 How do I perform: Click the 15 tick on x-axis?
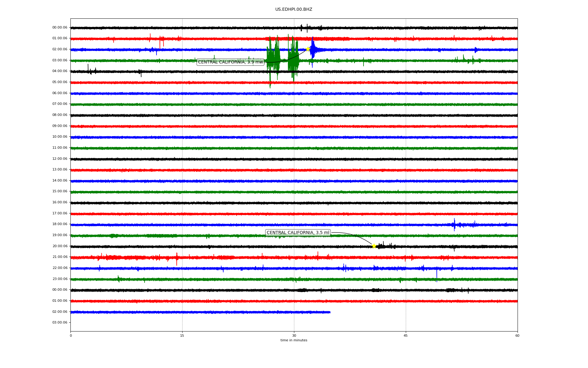[x=182, y=335]
